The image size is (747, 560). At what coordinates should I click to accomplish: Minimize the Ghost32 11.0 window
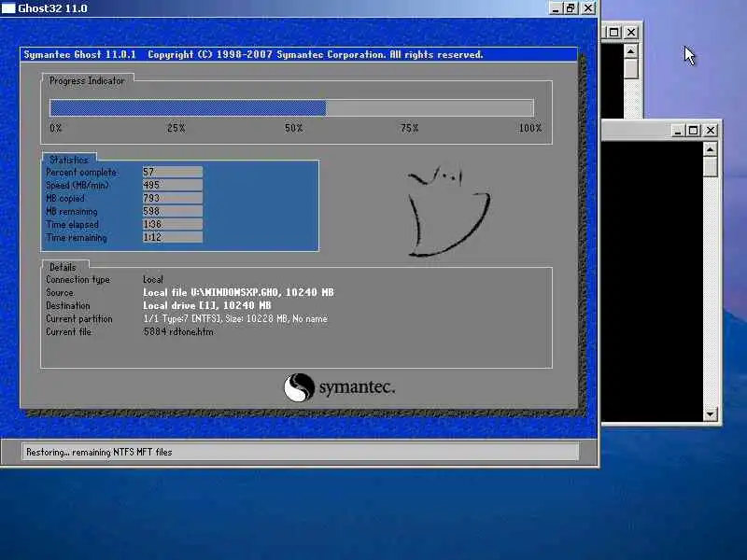click(x=556, y=8)
